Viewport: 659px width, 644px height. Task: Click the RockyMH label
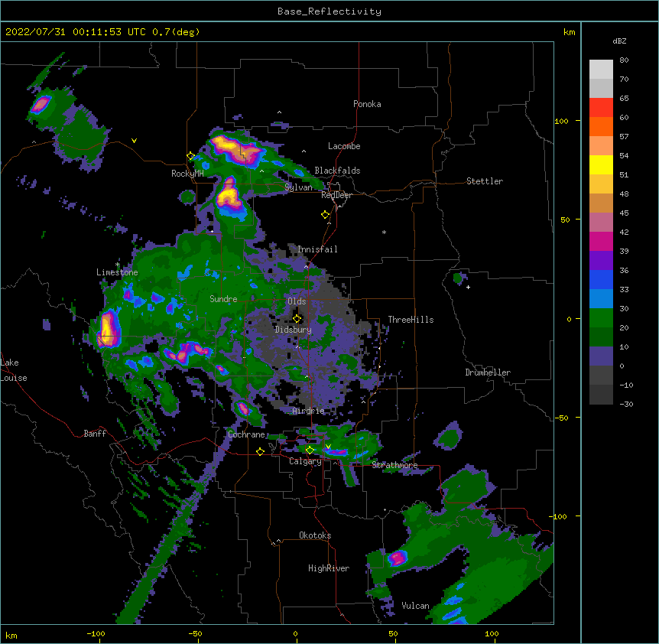coord(187,174)
